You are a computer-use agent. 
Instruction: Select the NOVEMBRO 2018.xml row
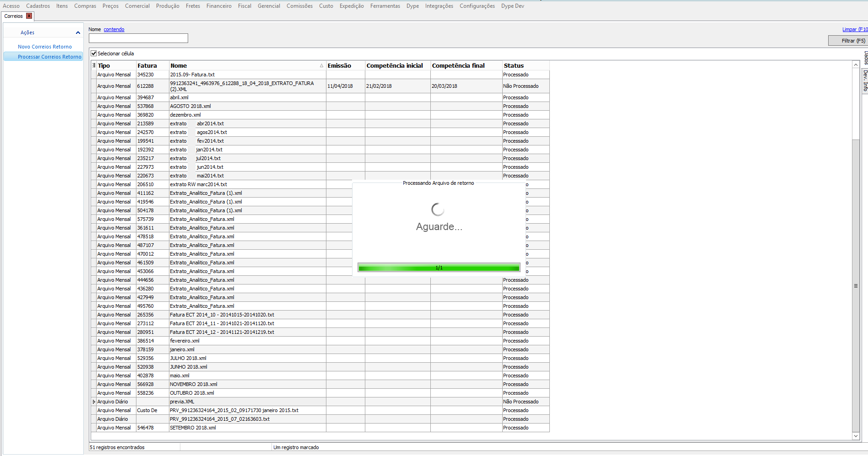click(320, 384)
